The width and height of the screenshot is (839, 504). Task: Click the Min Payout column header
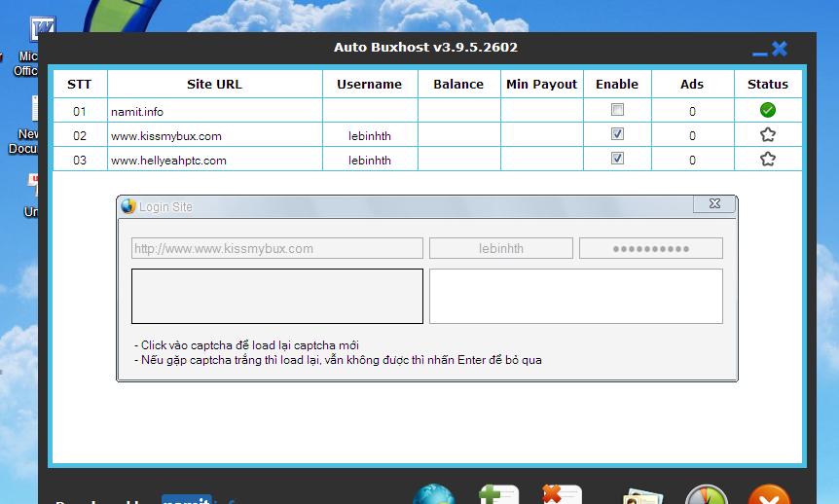(541, 84)
